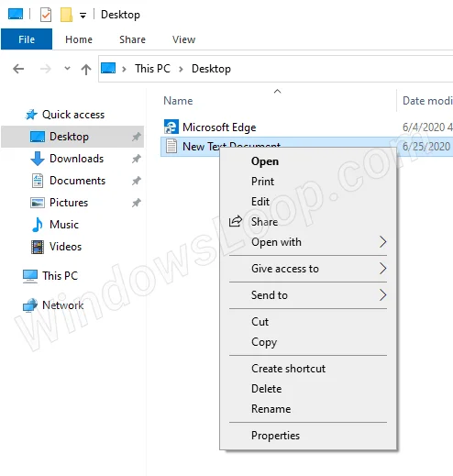
Task: Expand the Send to submenu
Action: tap(308, 295)
